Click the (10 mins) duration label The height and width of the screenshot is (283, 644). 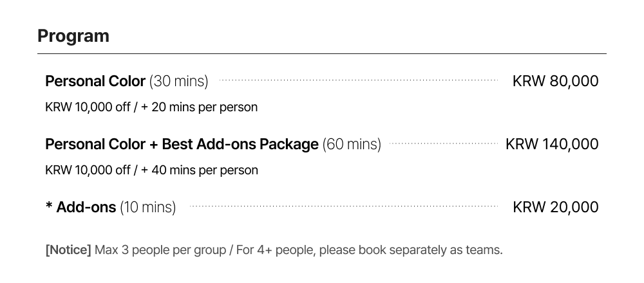tap(147, 207)
